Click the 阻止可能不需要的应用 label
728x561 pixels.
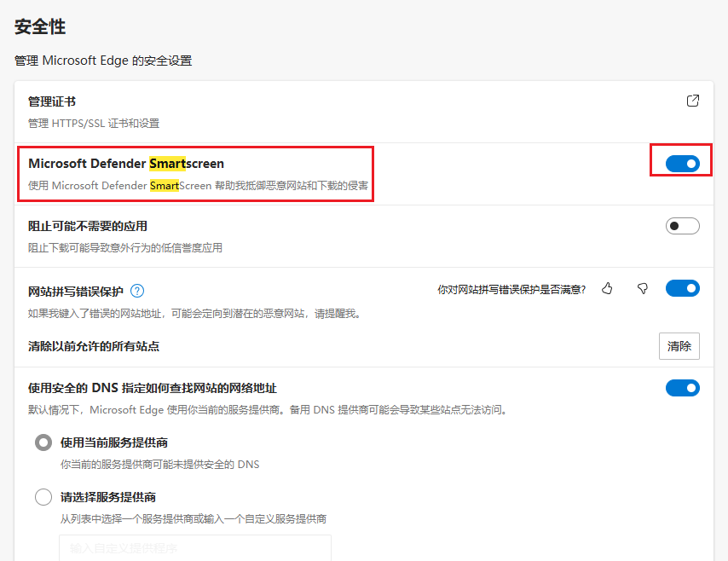(x=85, y=225)
